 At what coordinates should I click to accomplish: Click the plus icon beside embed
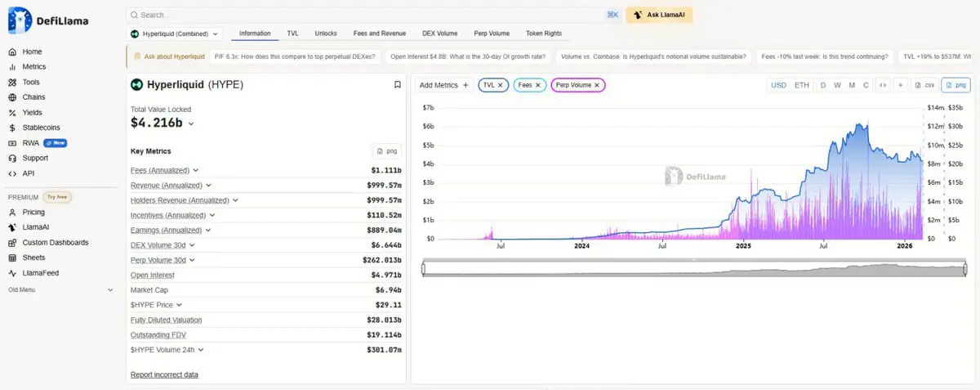900,85
